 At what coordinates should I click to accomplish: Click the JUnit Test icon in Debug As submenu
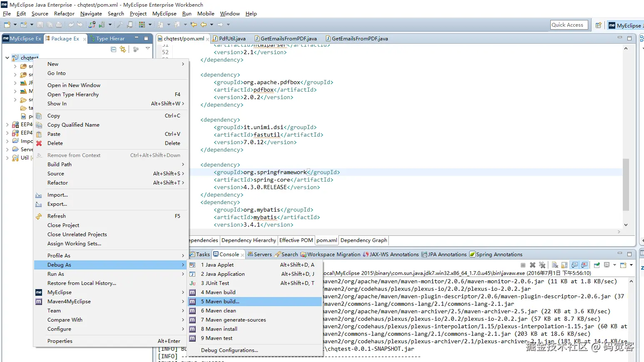(x=193, y=283)
